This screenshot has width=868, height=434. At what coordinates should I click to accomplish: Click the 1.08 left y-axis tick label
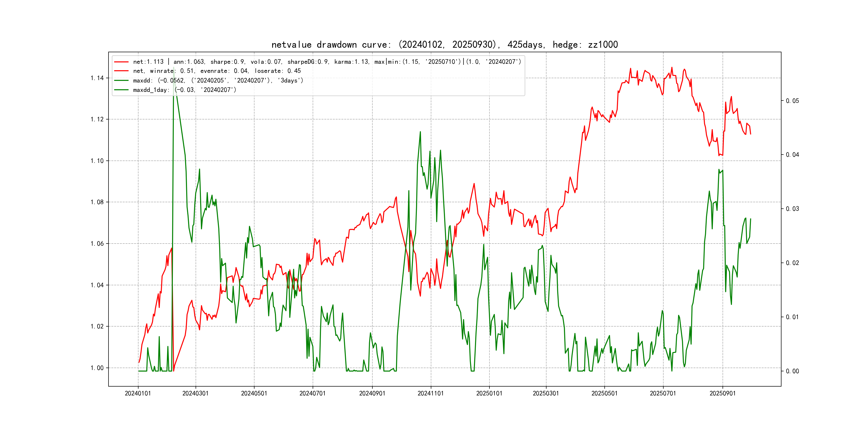pos(97,202)
